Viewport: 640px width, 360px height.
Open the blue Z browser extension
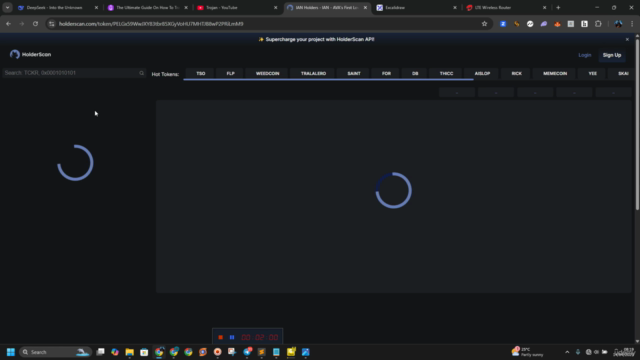click(x=503, y=24)
